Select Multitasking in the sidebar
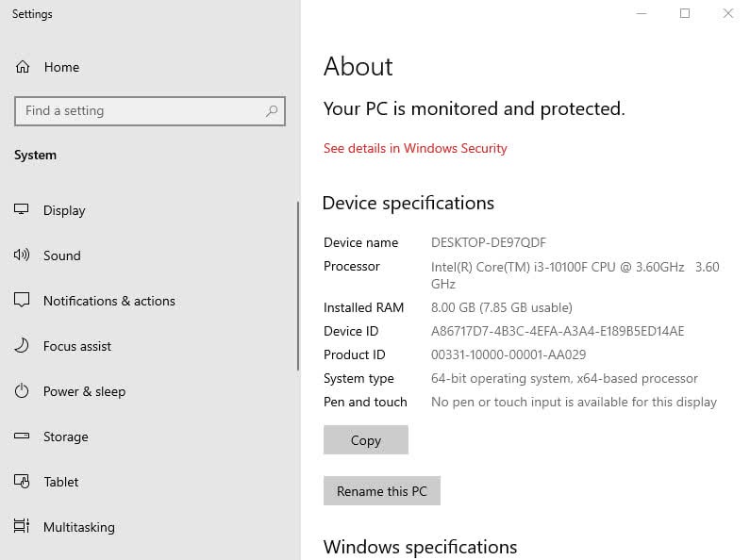This screenshot has height=560, width=750. coord(79,527)
